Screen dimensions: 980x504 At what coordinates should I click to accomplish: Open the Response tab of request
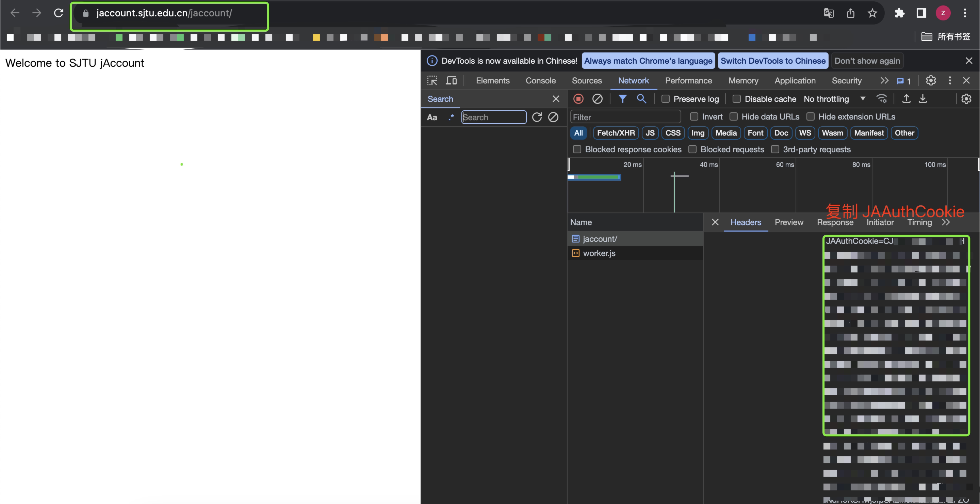click(x=835, y=222)
